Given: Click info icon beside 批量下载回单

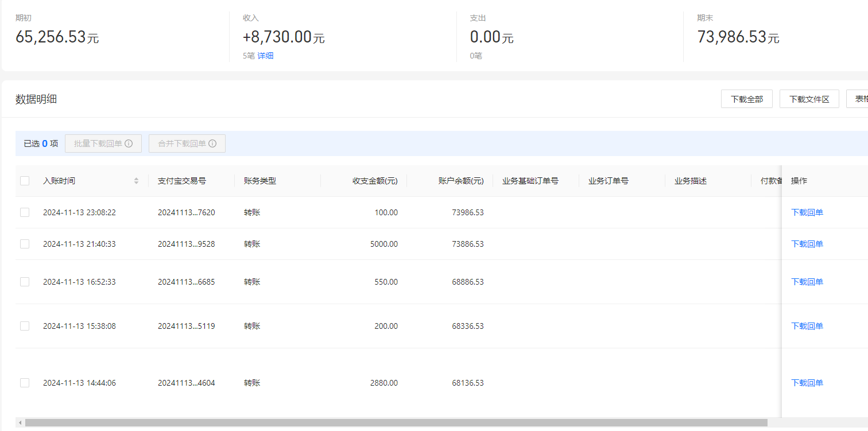Looking at the screenshot, I should [129, 143].
